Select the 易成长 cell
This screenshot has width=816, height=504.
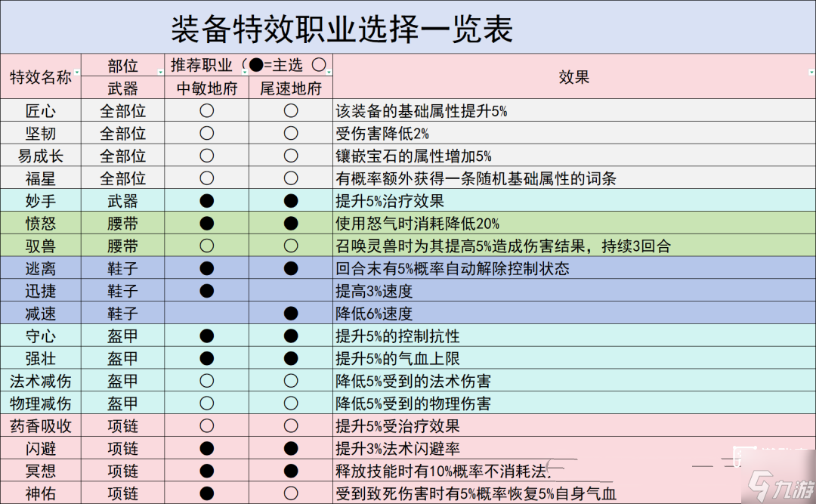pos(41,156)
